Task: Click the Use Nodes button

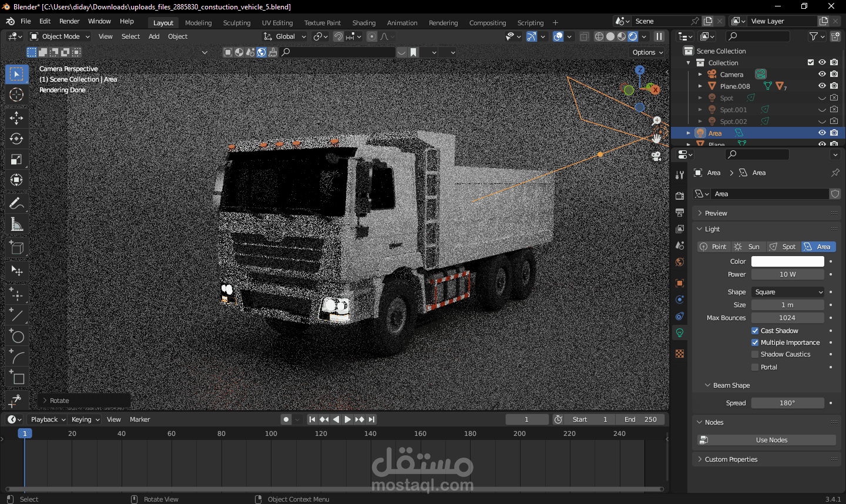Action: click(767, 440)
